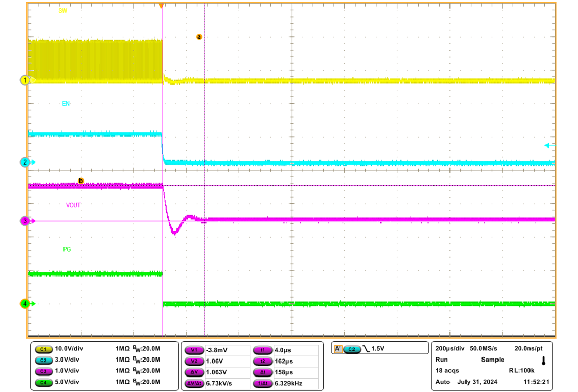Select the vertical cursor marker labeled a
The image size is (578, 392).
pyautogui.click(x=199, y=36)
